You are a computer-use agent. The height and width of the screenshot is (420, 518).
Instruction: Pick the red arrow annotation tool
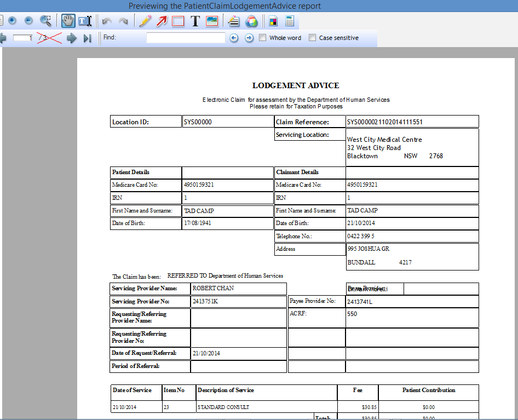[x=162, y=21]
